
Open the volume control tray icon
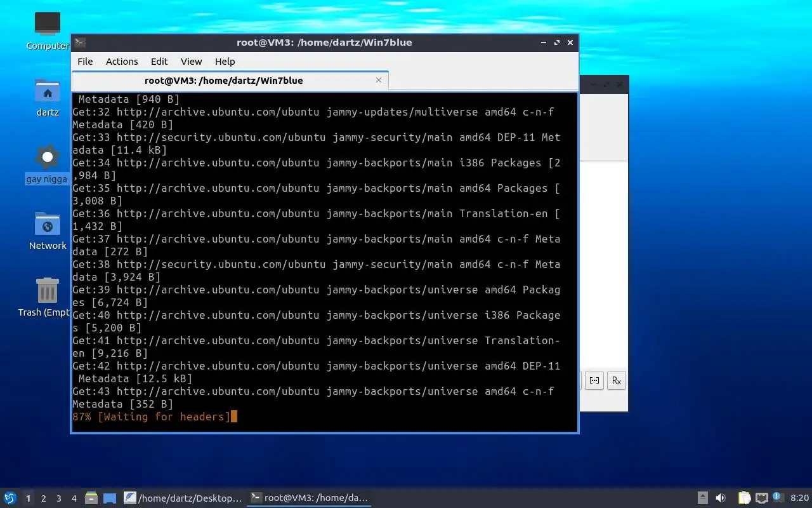coord(721,498)
